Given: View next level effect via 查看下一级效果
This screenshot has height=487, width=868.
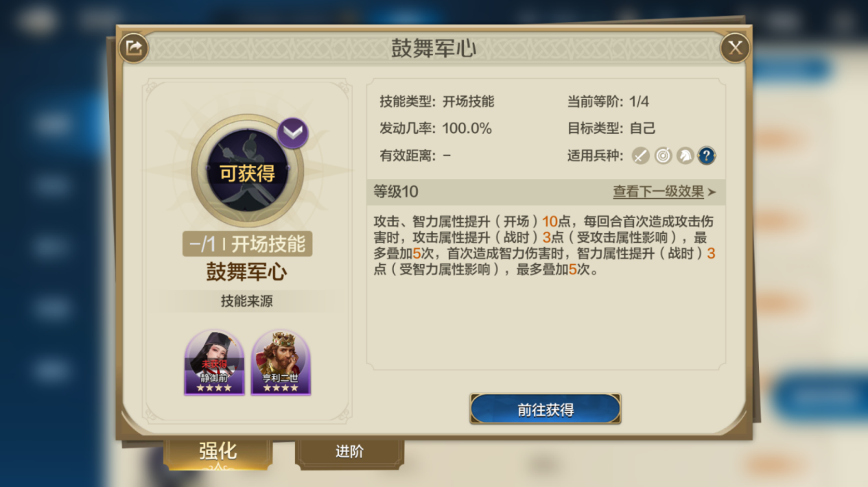Looking at the screenshot, I should (658, 192).
